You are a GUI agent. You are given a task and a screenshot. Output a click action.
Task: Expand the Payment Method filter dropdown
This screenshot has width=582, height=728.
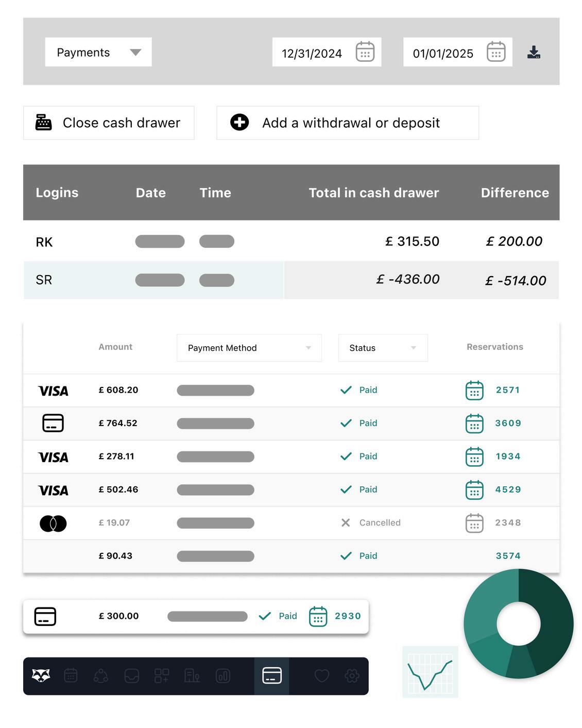(249, 348)
